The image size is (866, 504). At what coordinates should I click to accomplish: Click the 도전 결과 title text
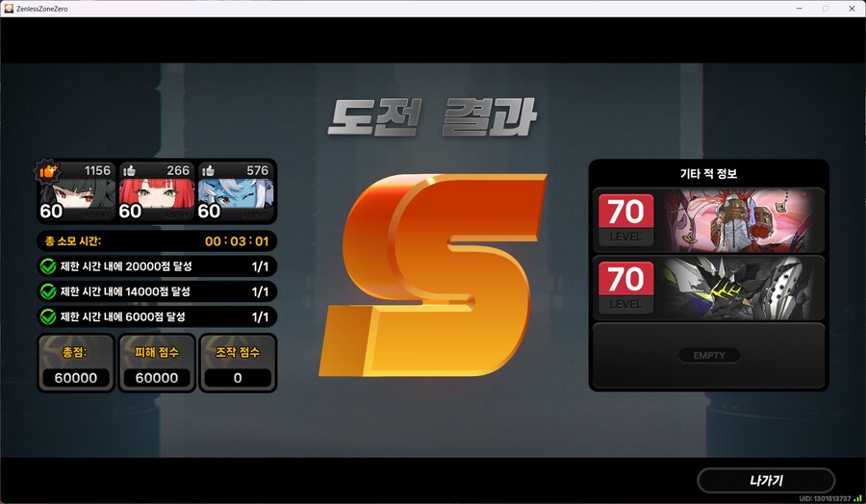click(432, 117)
